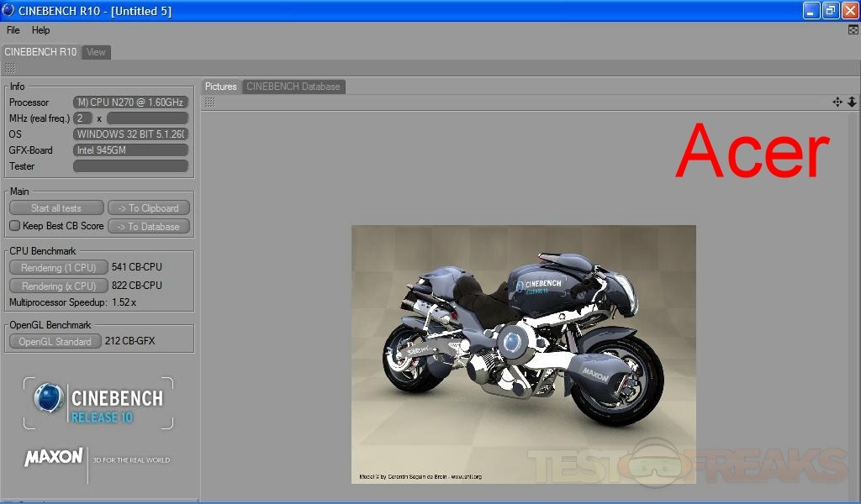Open the File menu
The height and width of the screenshot is (504, 861).
point(13,30)
